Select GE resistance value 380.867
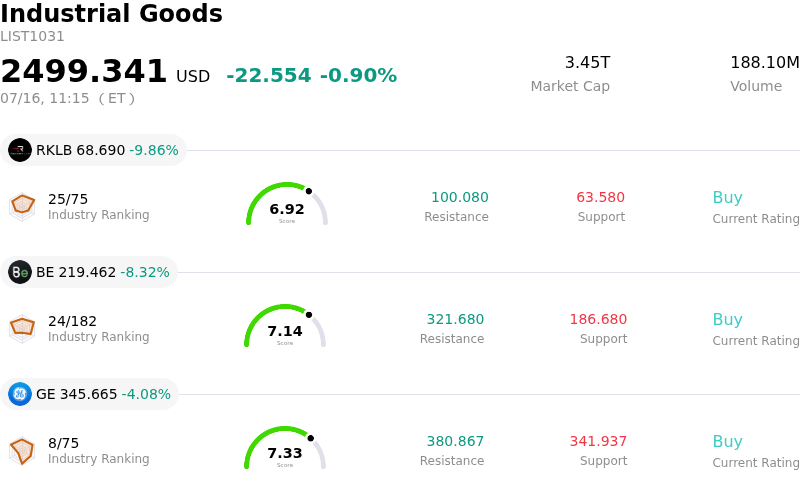800x488 pixels. click(x=455, y=441)
